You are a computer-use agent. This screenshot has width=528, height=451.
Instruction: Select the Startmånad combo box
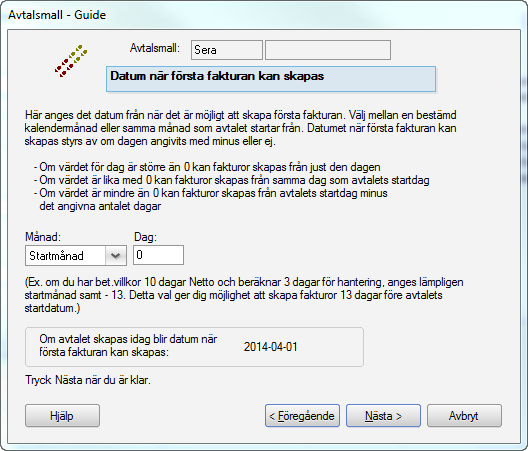point(76,256)
